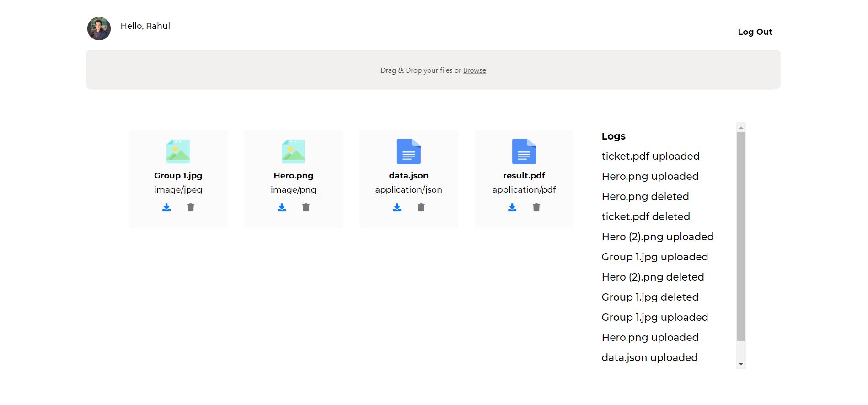Download the result.pdf file
This screenshot has width=868, height=405.
(x=512, y=208)
